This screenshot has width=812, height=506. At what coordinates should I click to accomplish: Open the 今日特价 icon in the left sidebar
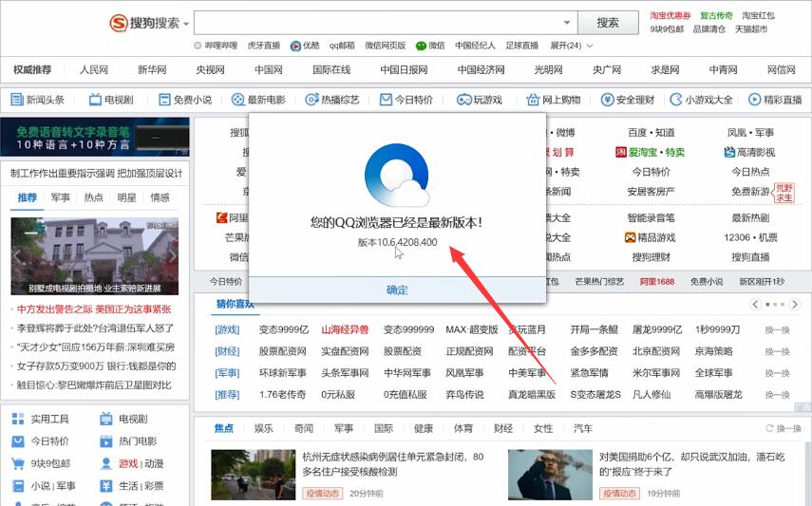pos(18,441)
